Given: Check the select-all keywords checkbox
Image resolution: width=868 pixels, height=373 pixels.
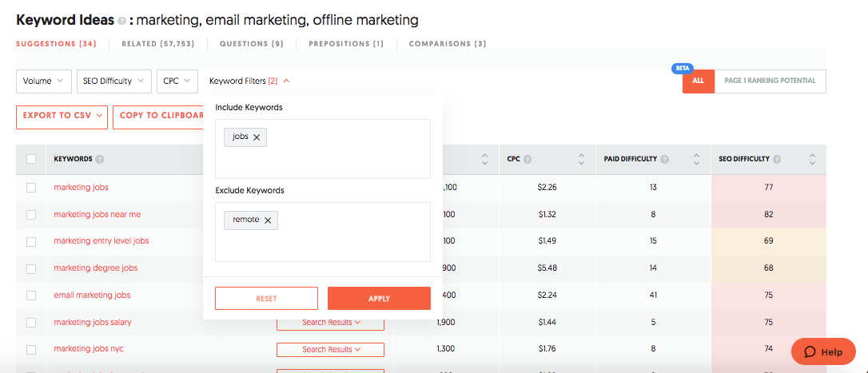Looking at the screenshot, I should (x=31, y=159).
